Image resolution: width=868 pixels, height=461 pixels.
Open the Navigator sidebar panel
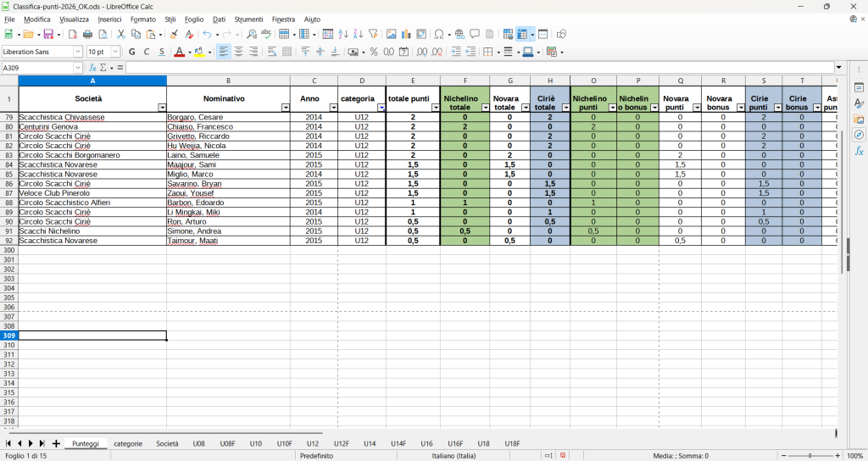[x=859, y=135]
